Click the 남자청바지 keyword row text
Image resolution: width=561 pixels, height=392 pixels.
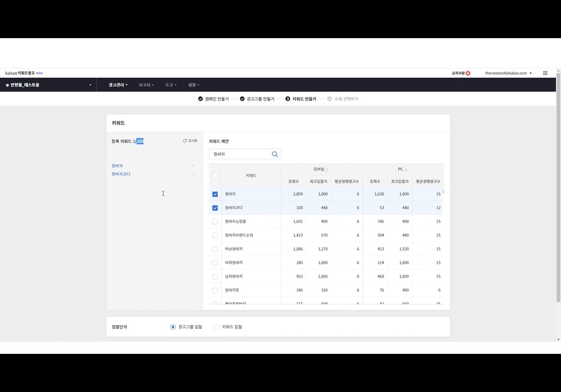coord(234,277)
